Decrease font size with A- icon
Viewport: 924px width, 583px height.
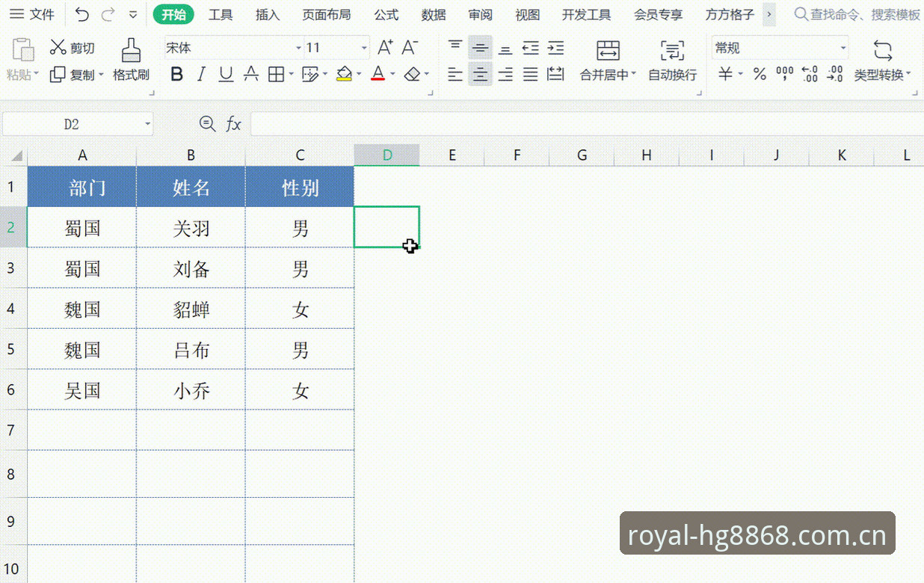pos(410,48)
